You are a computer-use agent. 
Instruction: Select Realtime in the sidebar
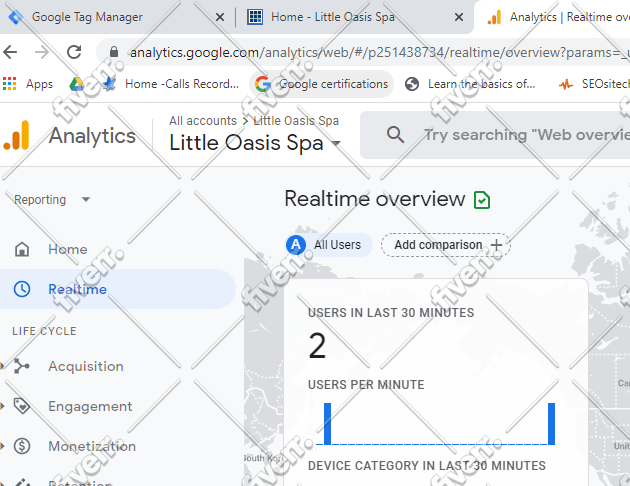[x=117, y=289]
